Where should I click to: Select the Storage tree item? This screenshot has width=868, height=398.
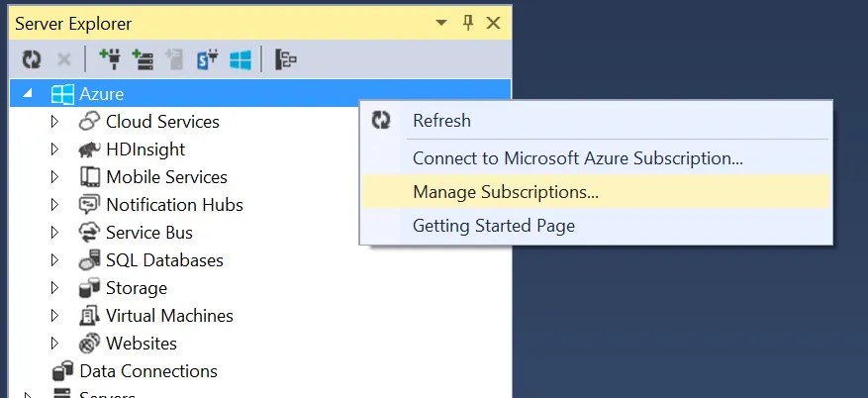137,288
